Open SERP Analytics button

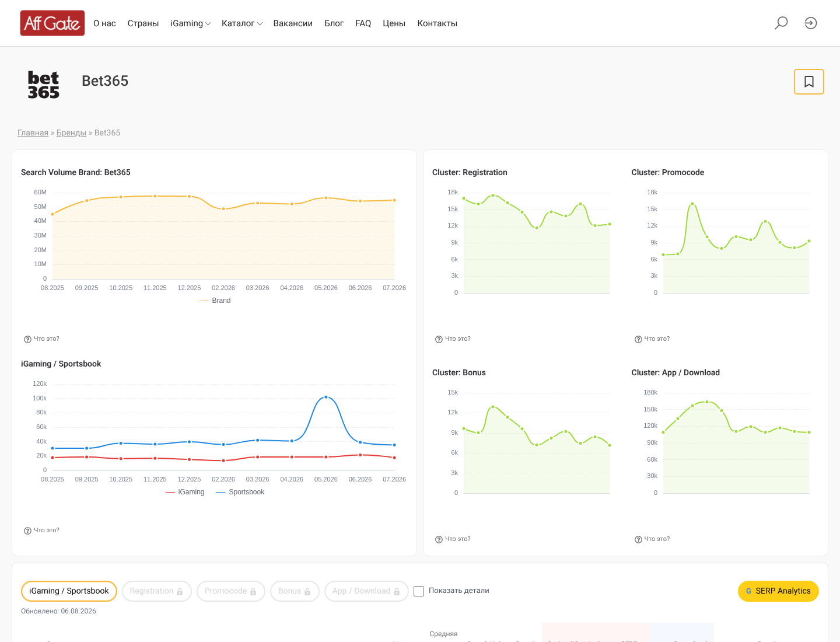point(778,591)
